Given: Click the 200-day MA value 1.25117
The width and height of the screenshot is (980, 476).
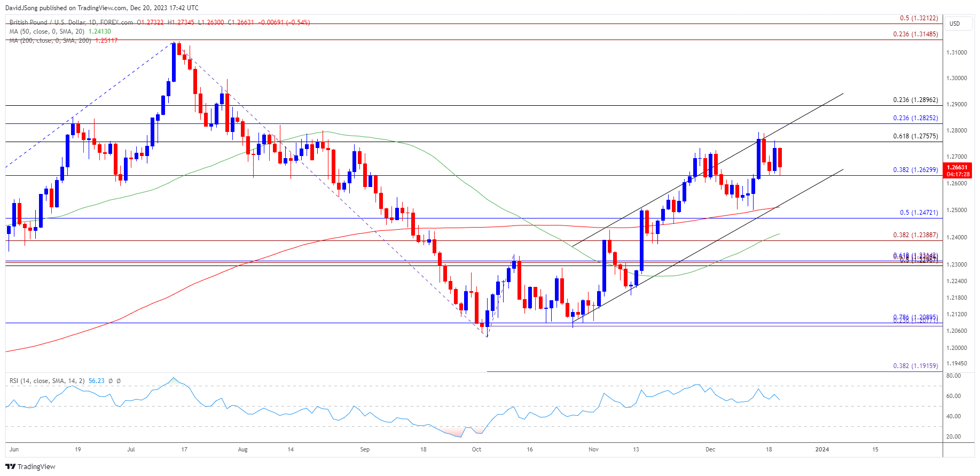Looking at the screenshot, I should point(106,41).
